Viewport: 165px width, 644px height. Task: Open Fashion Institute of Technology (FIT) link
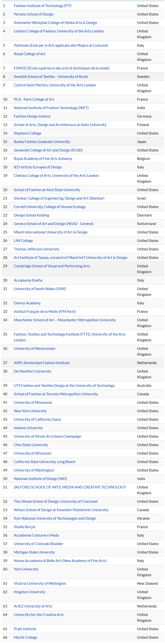pyautogui.click(x=43, y=6)
